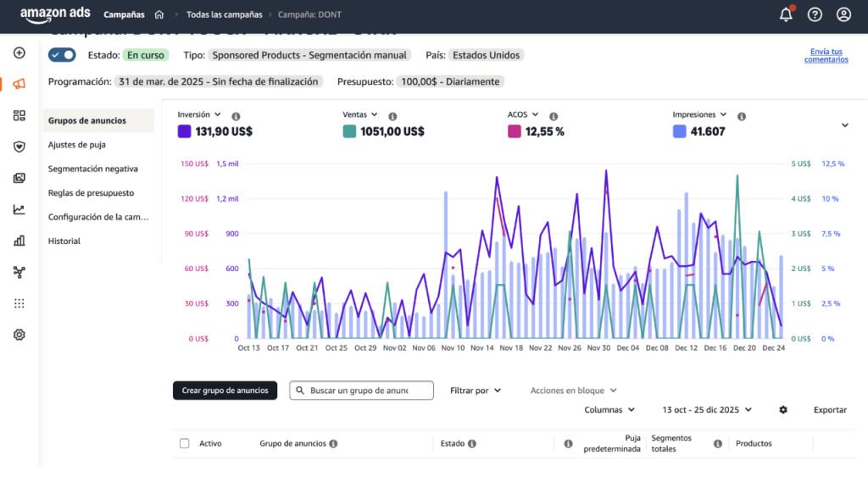868x488 pixels.
Task: Open the date range 13 oct - 25 dic 2025
Action: coord(707,410)
